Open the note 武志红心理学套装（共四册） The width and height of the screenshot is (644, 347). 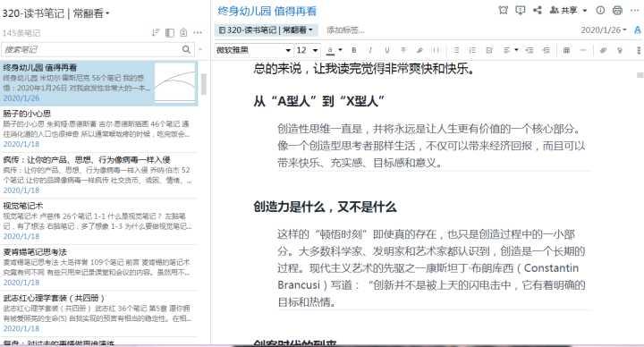tap(99, 313)
